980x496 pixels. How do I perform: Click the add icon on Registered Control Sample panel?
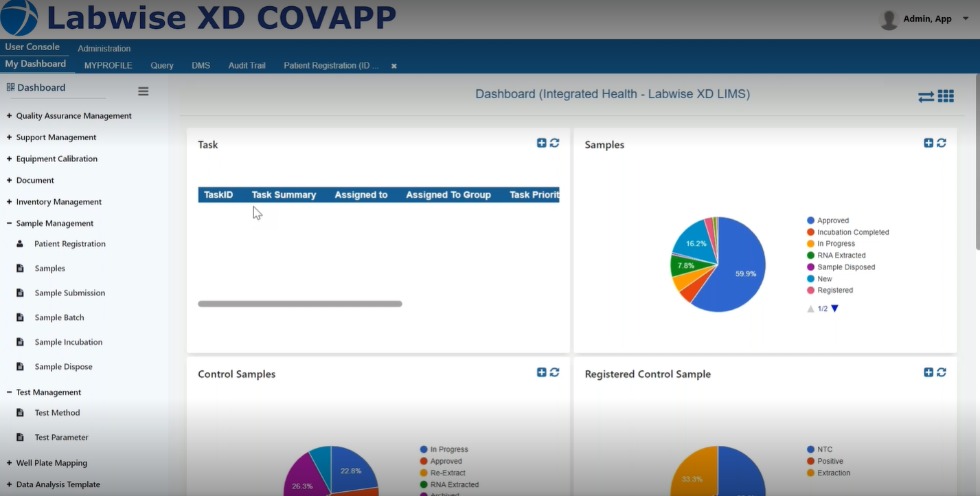(x=928, y=372)
